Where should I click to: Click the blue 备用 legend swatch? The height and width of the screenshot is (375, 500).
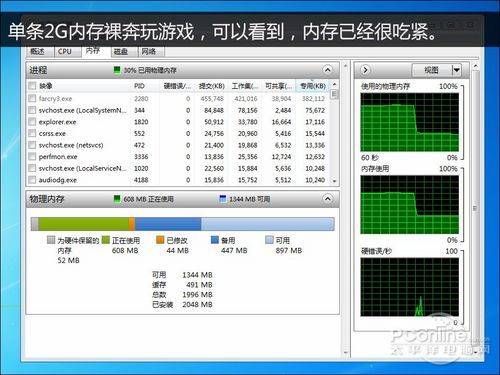[x=215, y=240]
